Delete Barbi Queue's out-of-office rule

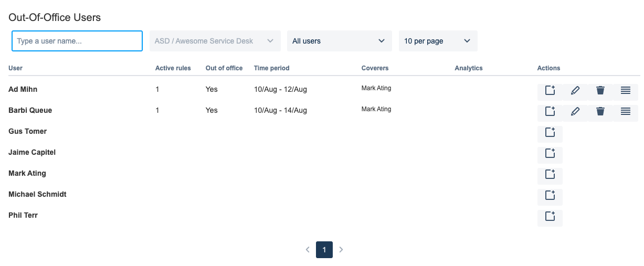click(600, 111)
